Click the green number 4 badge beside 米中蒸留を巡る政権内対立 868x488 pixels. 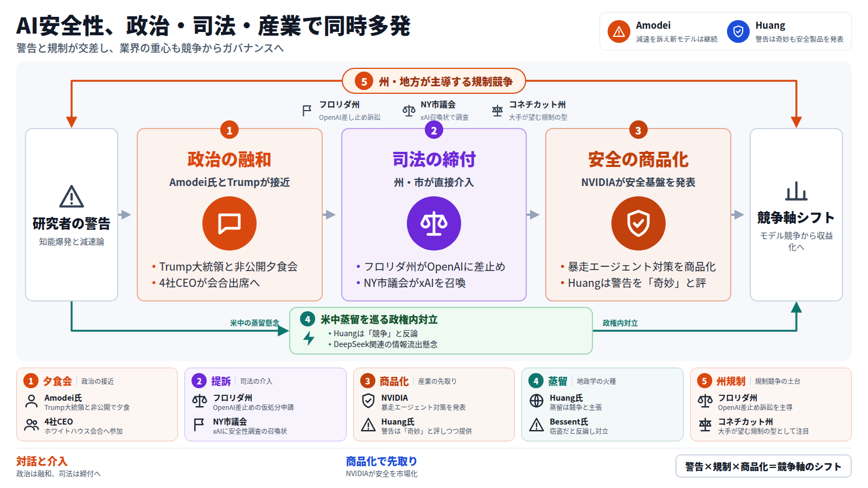308,319
